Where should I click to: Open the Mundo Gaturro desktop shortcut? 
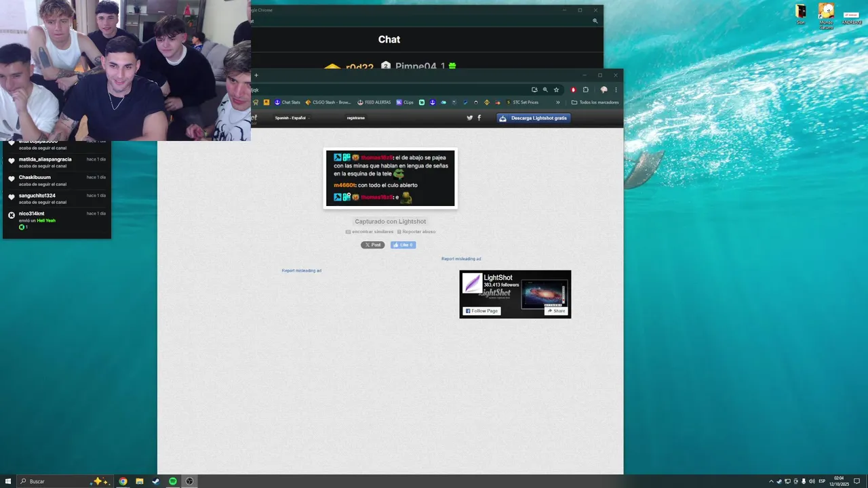(x=826, y=16)
